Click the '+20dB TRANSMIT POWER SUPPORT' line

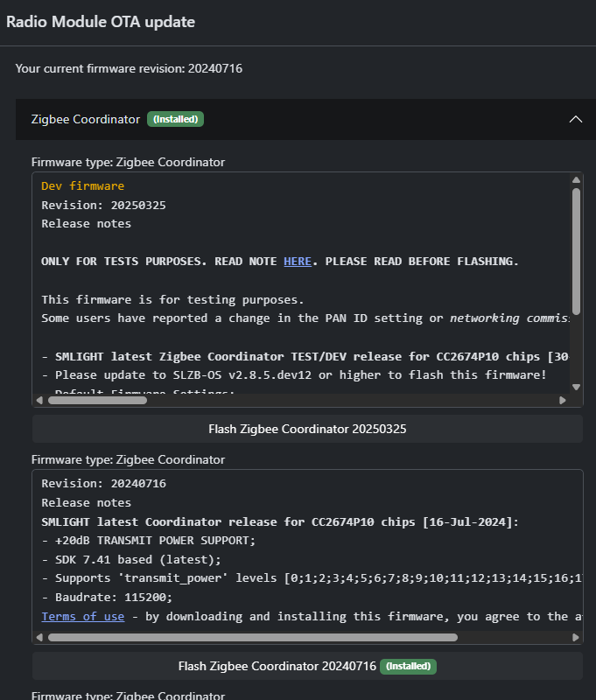pyautogui.click(x=148, y=541)
